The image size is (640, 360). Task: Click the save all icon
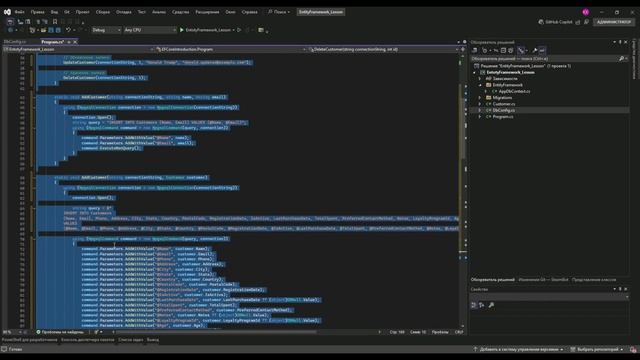(58, 30)
